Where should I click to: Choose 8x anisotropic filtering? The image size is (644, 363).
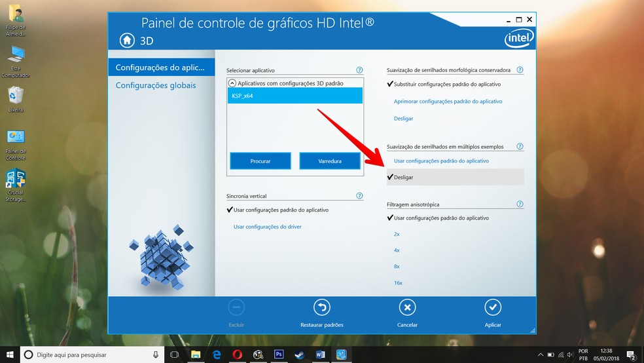[x=397, y=267]
